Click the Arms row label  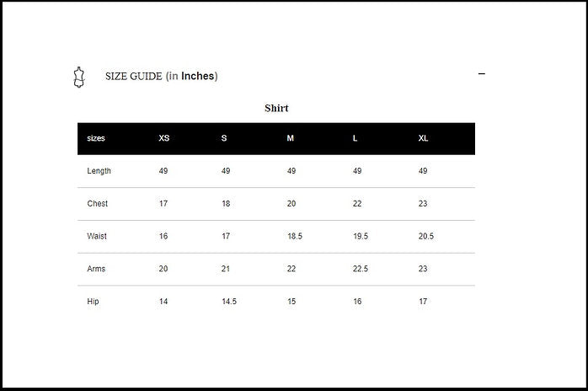tap(96, 269)
